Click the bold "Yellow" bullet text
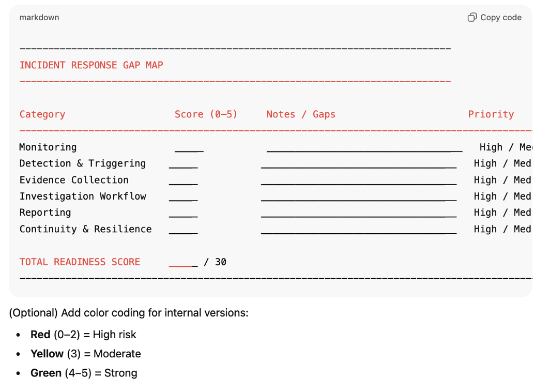The image size is (549, 392). coord(47,354)
